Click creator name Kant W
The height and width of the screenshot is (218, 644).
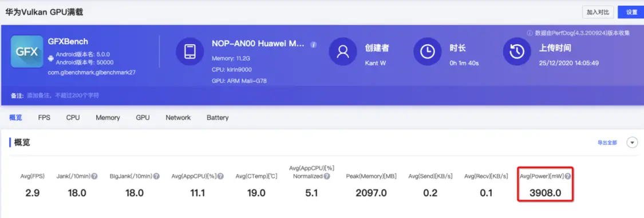coord(376,63)
